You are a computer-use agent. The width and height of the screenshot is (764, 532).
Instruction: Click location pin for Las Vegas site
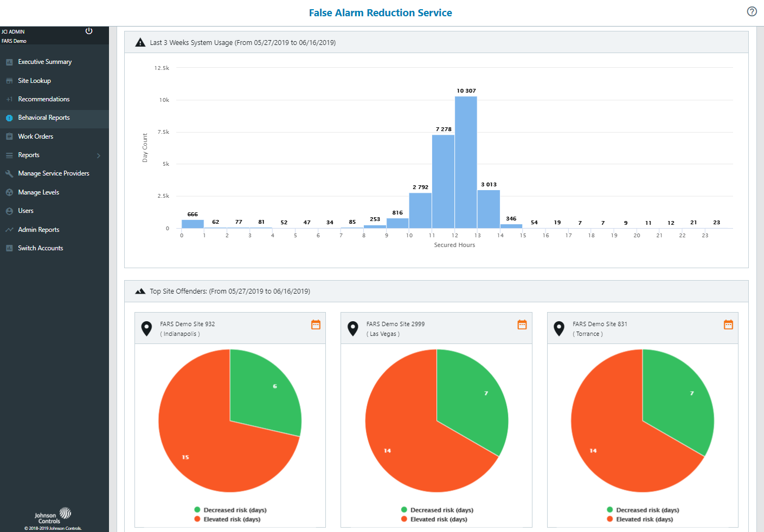coord(353,328)
